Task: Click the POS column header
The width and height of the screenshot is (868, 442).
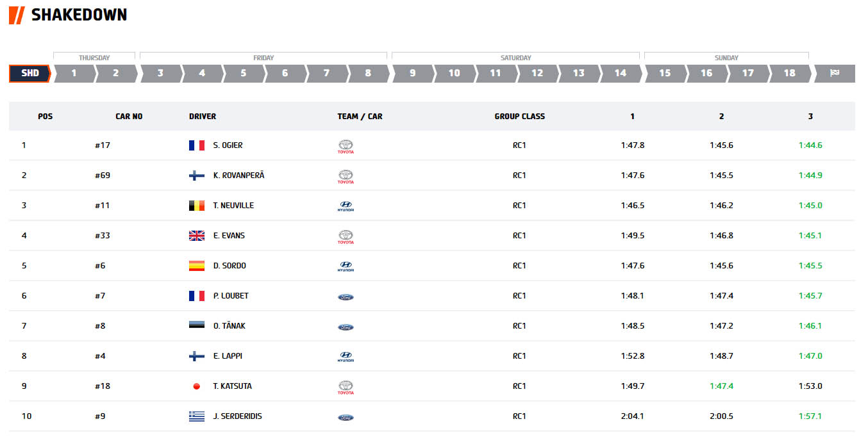Action: pyautogui.click(x=46, y=117)
